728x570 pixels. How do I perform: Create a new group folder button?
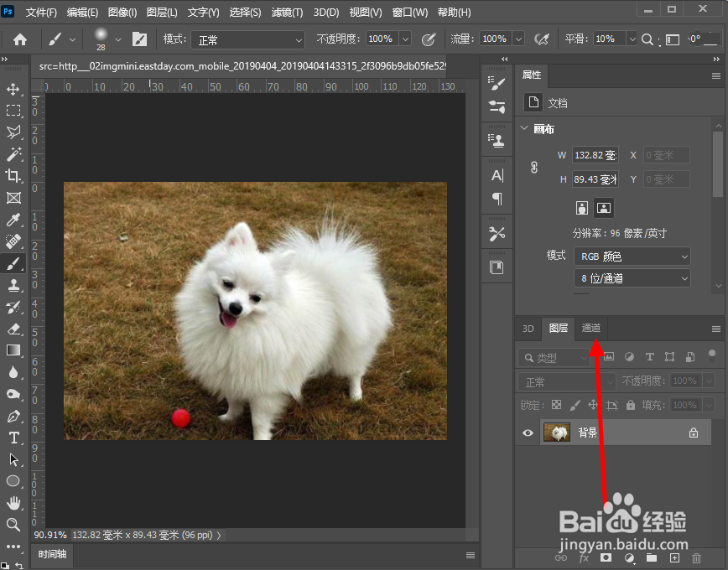pos(652,557)
